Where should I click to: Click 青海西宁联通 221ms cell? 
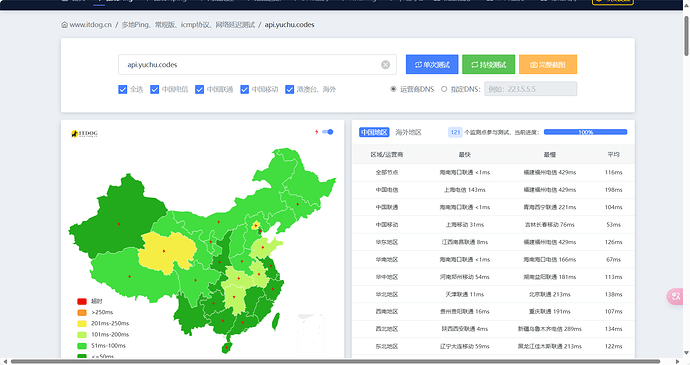tap(550, 207)
